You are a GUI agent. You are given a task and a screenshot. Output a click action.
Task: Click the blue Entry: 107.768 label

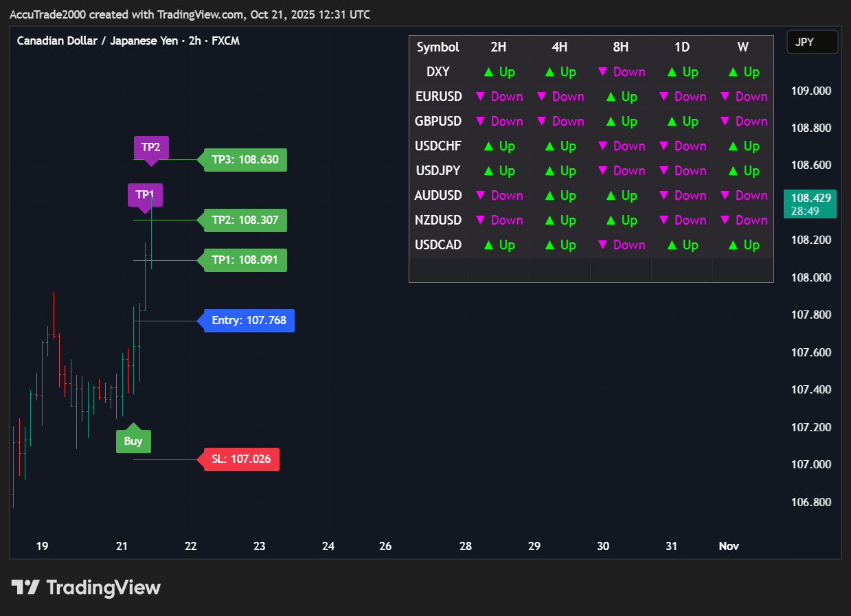(x=249, y=320)
